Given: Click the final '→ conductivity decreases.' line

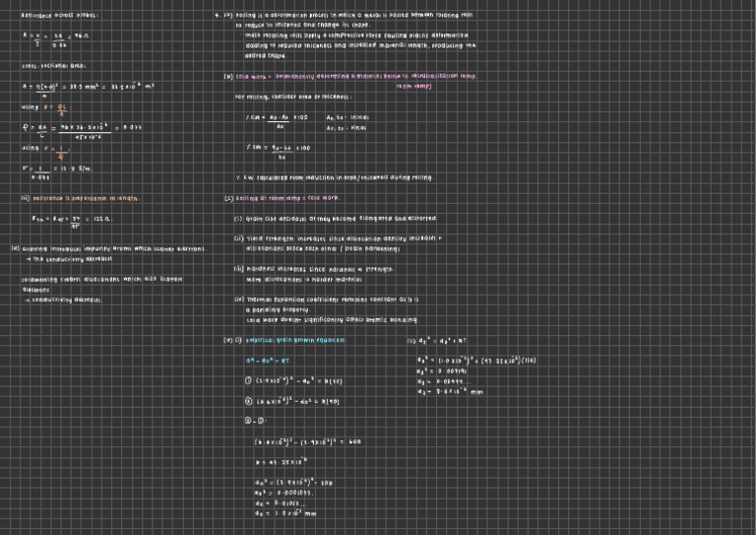Looking at the screenshot, I should pos(63,301).
